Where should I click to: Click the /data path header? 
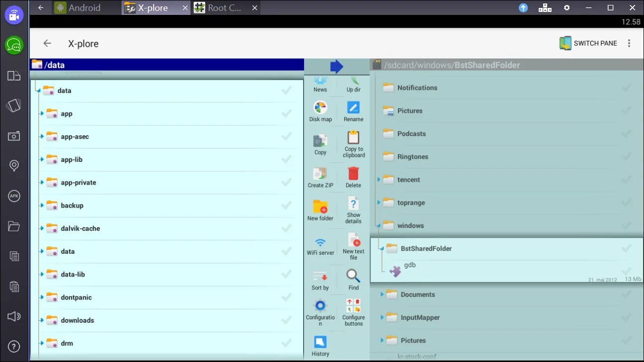167,65
